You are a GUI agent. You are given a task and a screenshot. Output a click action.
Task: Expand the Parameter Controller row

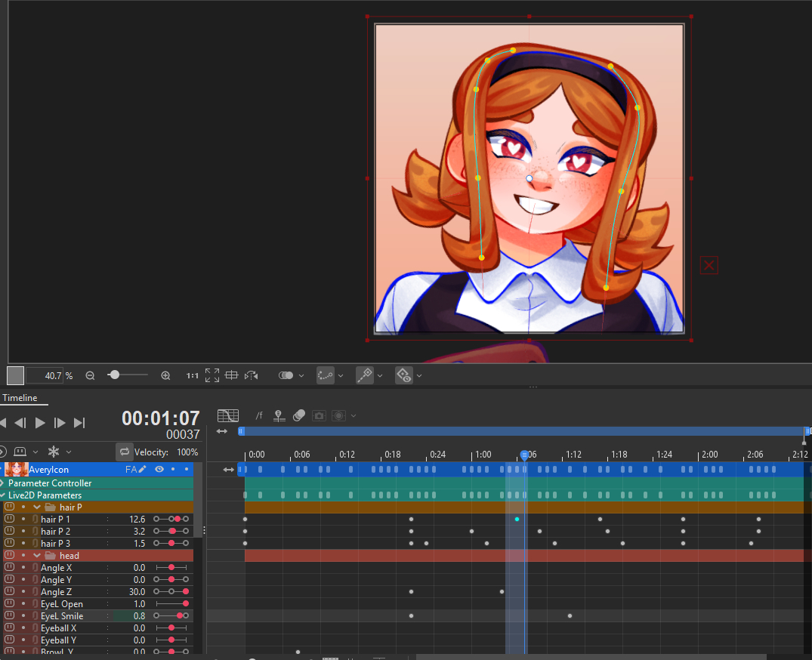pyautogui.click(x=3, y=483)
